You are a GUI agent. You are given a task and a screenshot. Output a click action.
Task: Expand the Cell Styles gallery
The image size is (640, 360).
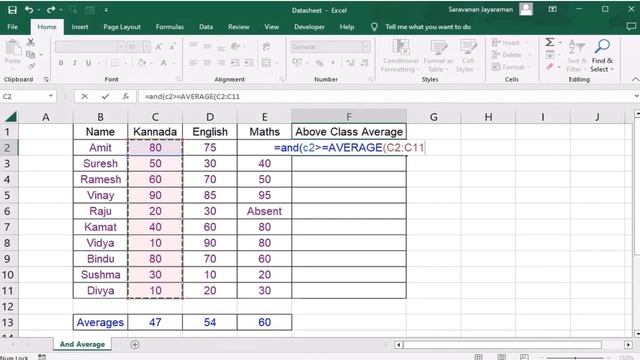click(x=468, y=56)
